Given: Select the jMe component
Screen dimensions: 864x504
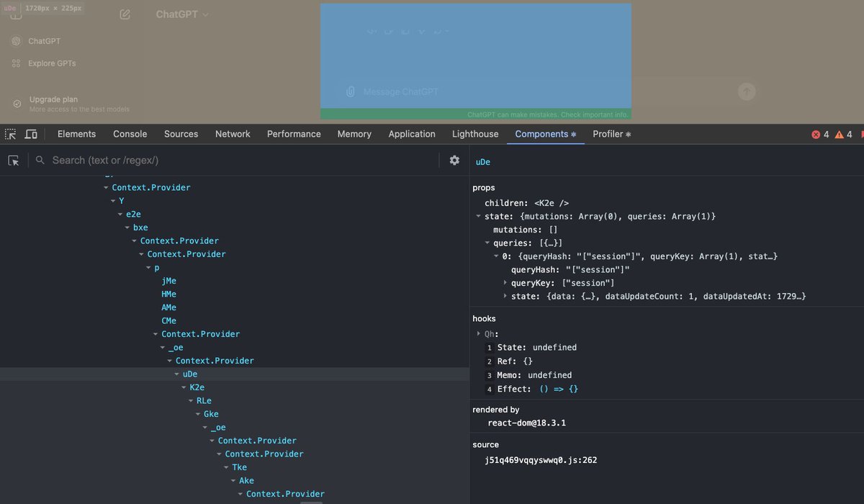Looking at the screenshot, I should [168, 281].
